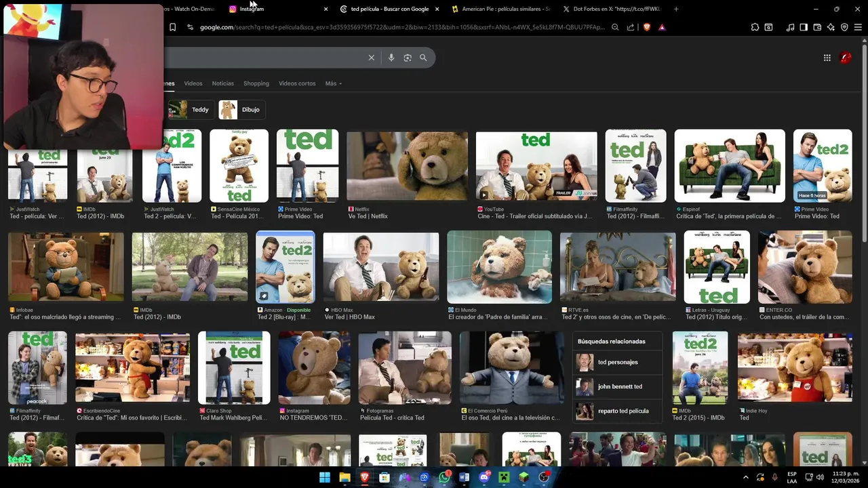Viewport: 868px width, 488px height.
Task: Open the Google apps grid
Action: click(x=827, y=58)
